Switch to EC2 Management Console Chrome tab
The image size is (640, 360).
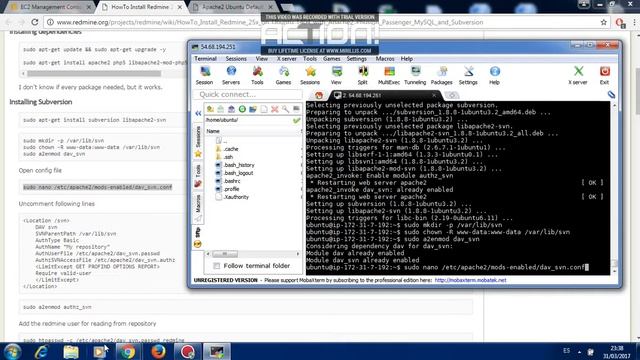pos(51,7)
